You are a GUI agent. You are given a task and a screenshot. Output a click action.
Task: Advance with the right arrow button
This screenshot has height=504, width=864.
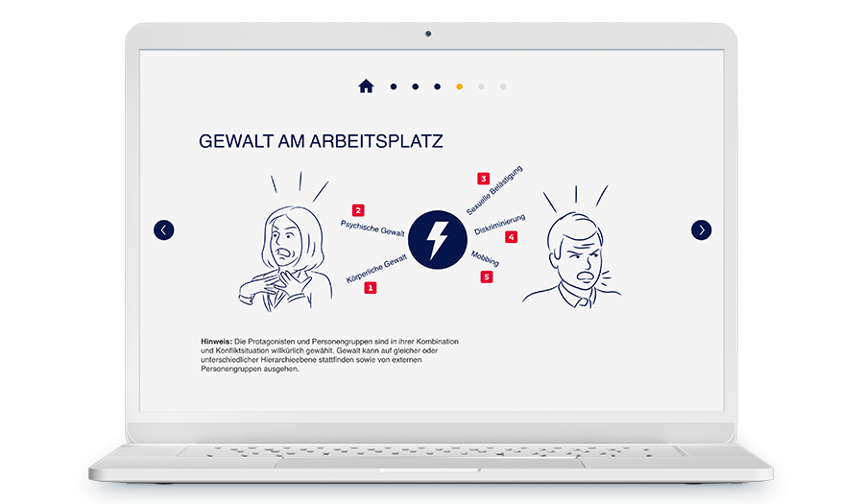(x=701, y=229)
